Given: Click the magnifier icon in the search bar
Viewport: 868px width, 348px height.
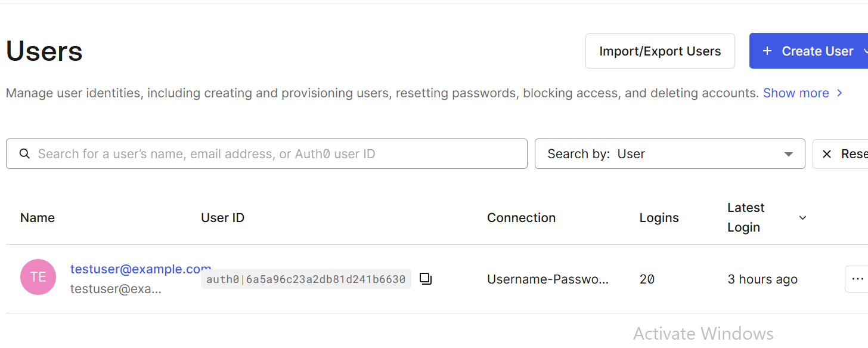Looking at the screenshot, I should (24, 154).
